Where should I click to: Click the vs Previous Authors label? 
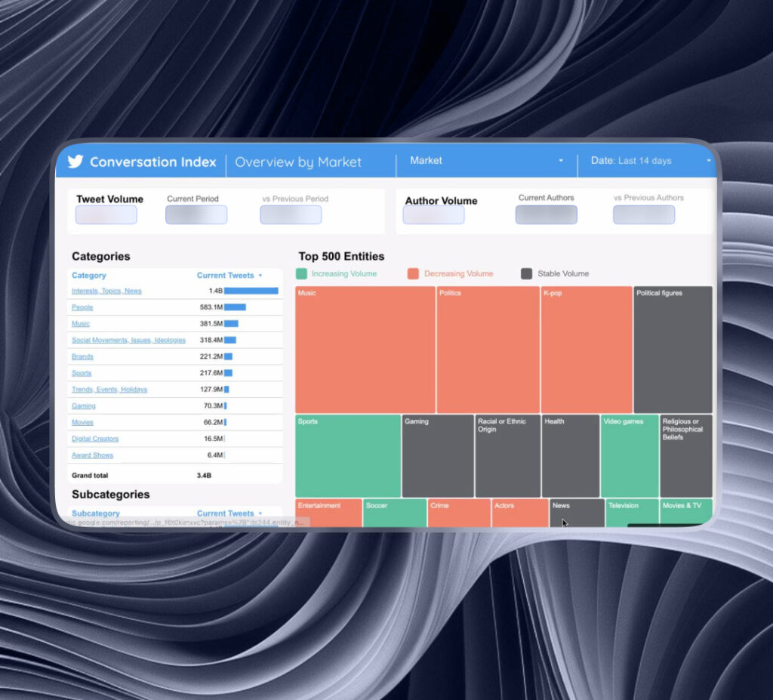tap(648, 198)
